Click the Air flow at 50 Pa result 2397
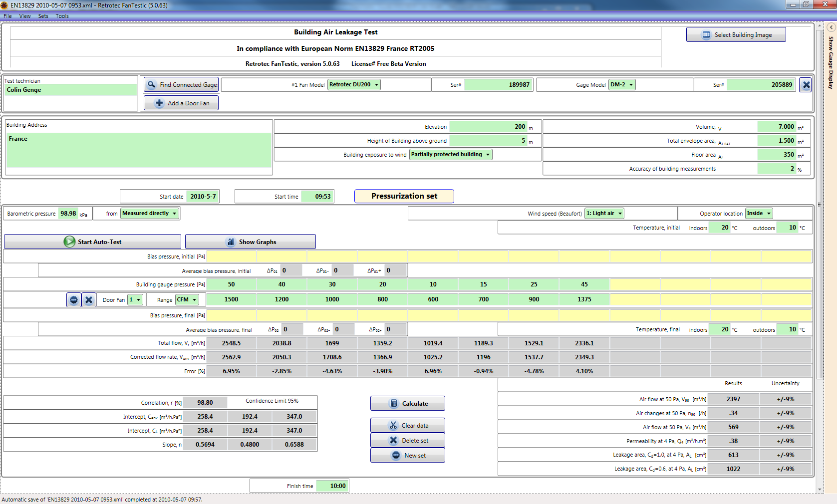Image resolution: width=837 pixels, height=504 pixels. tap(733, 399)
